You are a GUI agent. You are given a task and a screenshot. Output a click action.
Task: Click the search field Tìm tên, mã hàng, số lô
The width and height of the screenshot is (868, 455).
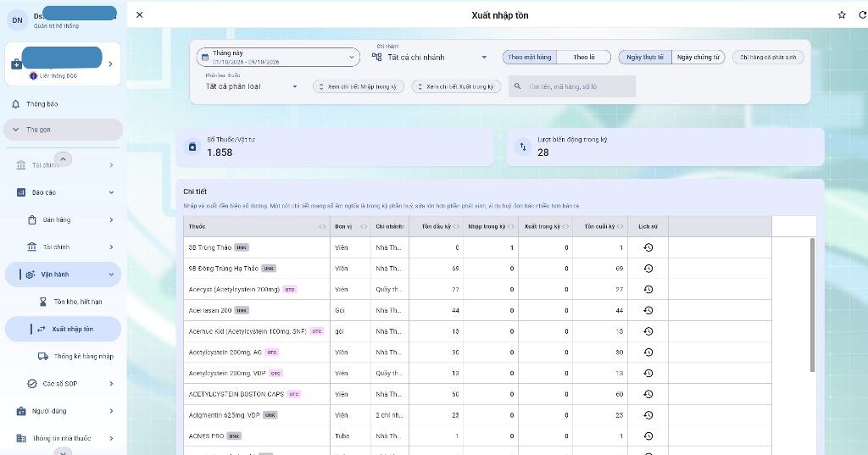pyautogui.click(x=572, y=86)
